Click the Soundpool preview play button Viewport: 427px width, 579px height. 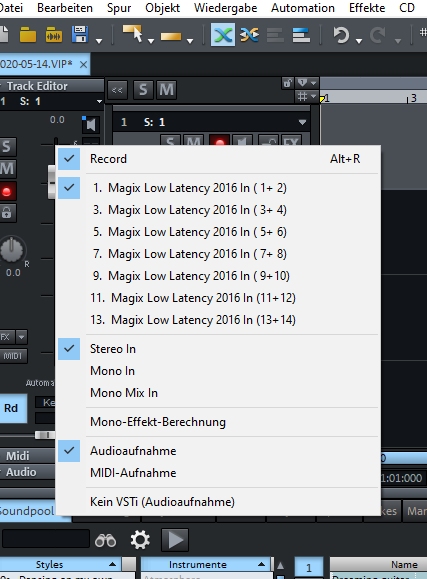[175, 540]
